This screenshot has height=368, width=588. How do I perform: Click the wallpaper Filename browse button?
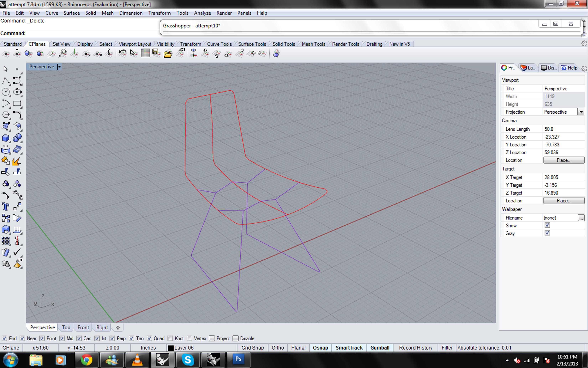[581, 218]
